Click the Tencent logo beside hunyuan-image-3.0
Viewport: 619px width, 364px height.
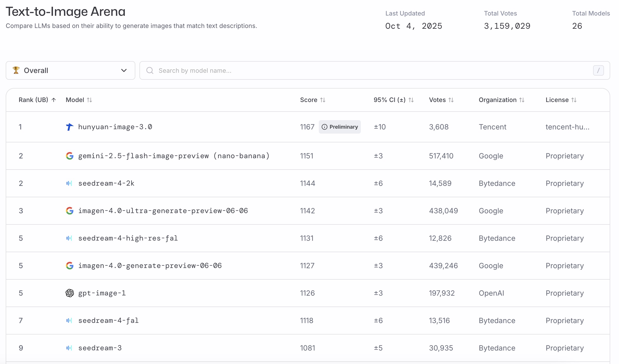pyautogui.click(x=69, y=127)
